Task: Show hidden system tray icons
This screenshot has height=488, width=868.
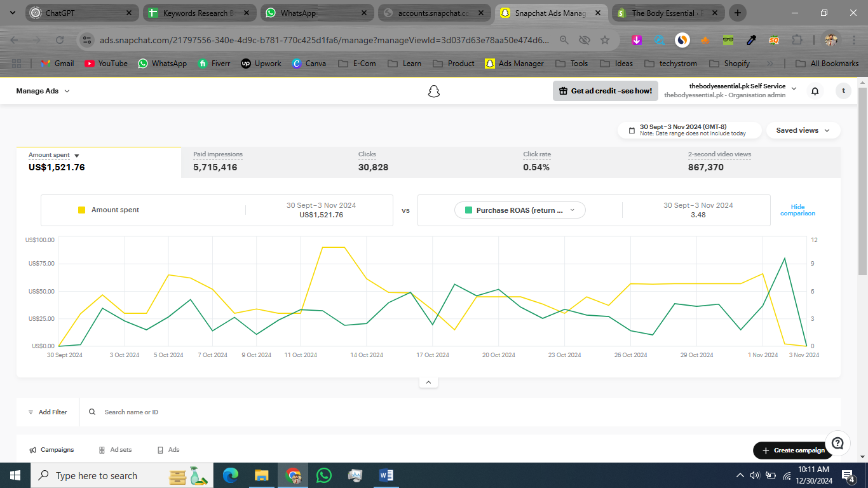Action: [x=740, y=475]
